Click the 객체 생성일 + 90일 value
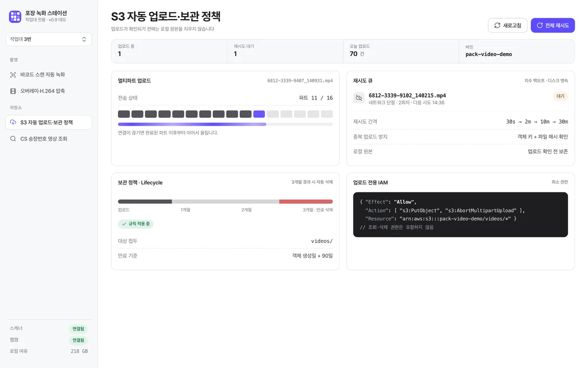This screenshot has height=368, width=588. pos(313,256)
